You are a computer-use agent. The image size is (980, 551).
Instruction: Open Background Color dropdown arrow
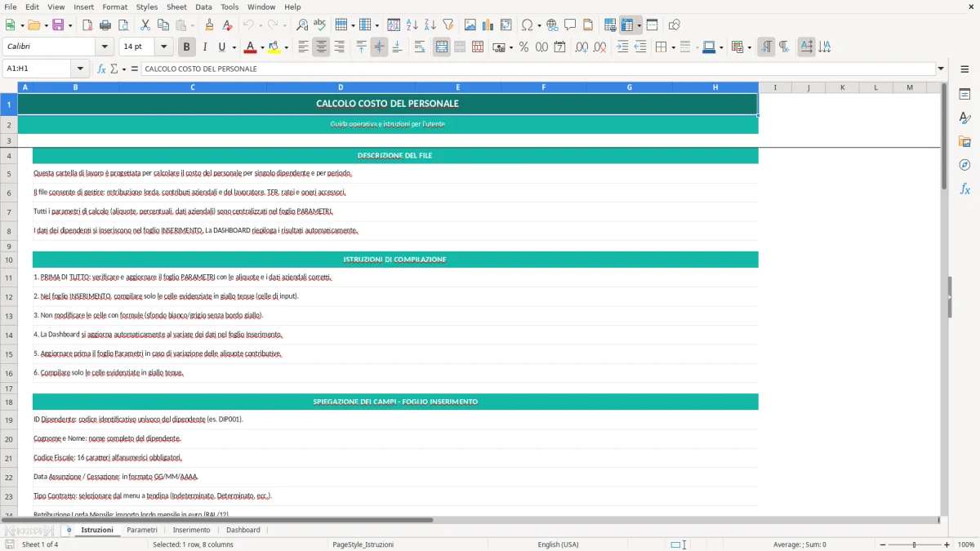point(286,47)
